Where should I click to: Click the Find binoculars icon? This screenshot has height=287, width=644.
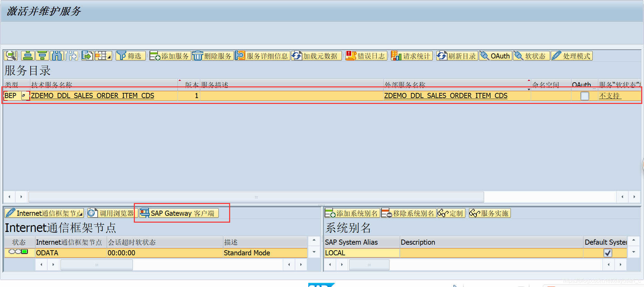tap(57, 55)
